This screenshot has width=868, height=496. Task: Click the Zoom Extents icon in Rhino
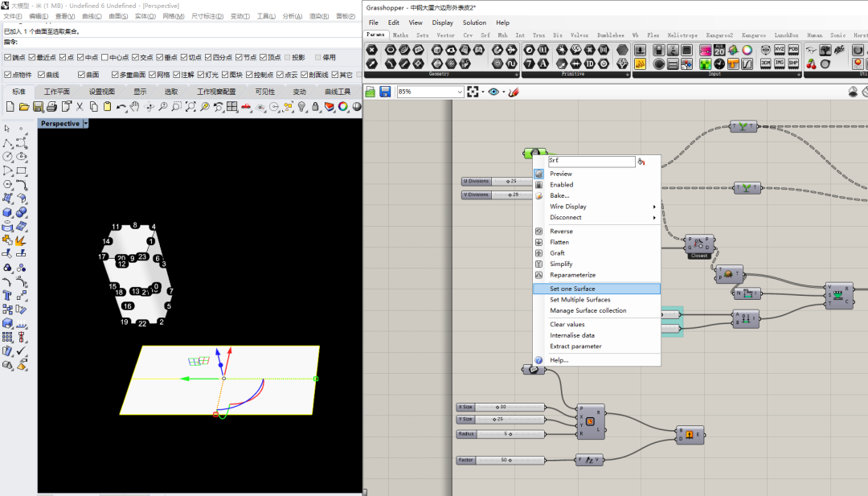tap(190, 106)
